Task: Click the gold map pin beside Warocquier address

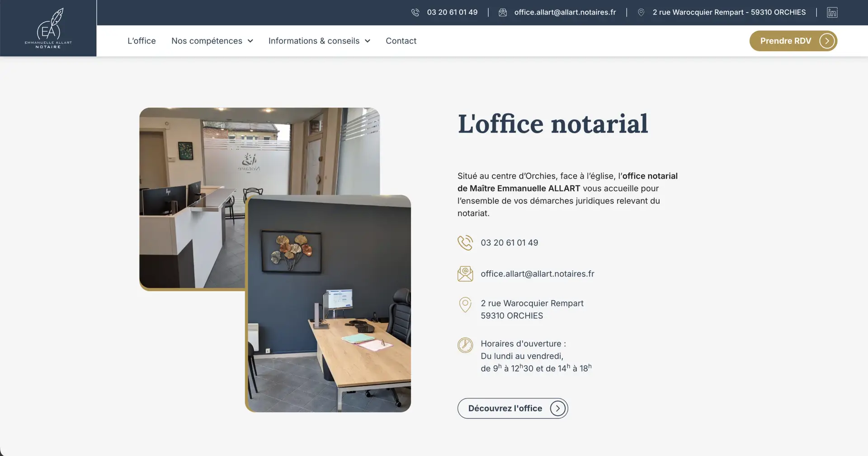Action: tap(465, 305)
